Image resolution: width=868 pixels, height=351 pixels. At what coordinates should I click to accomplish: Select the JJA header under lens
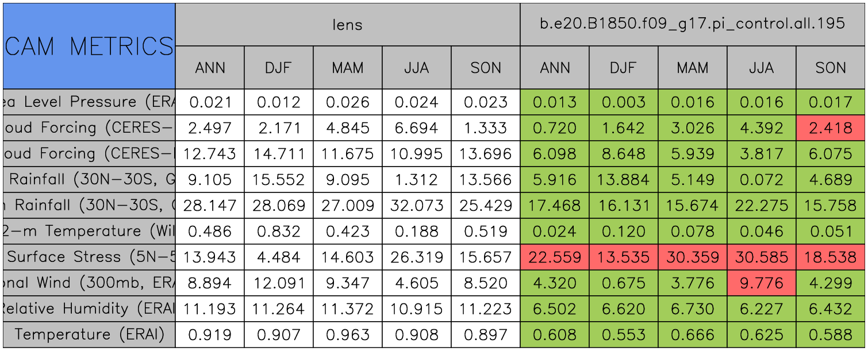pyautogui.click(x=416, y=68)
